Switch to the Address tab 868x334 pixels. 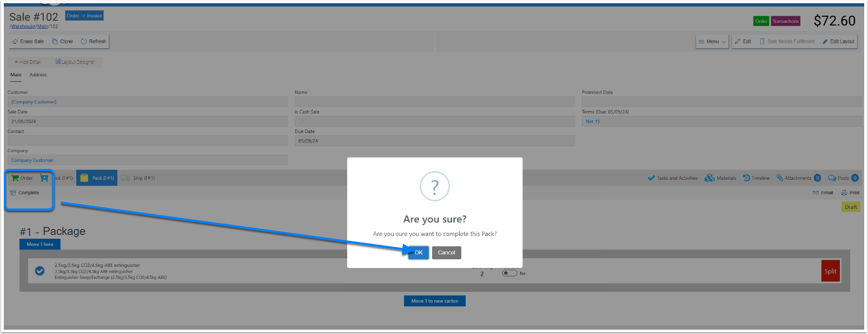click(38, 75)
